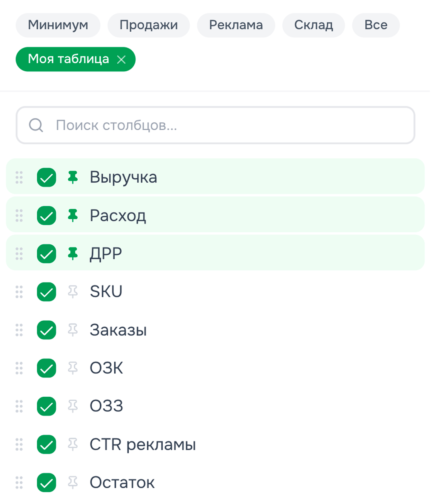Click the pin icon beside ДРР
The height and width of the screenshot is (504, 431).
click(73, 254)
